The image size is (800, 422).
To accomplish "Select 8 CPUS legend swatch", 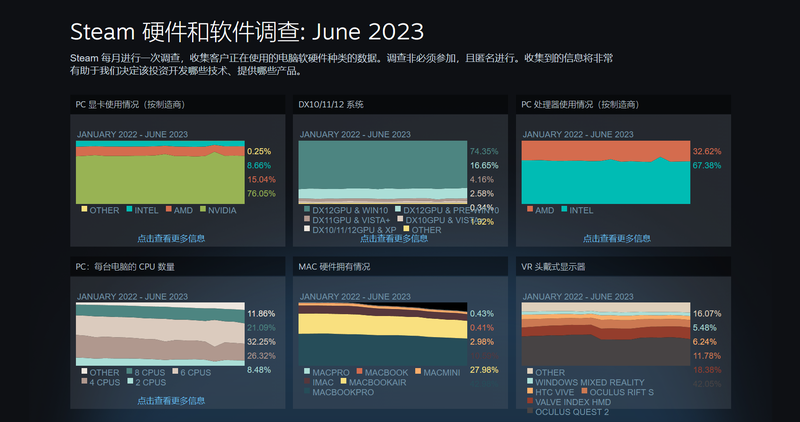I will 130,371.
